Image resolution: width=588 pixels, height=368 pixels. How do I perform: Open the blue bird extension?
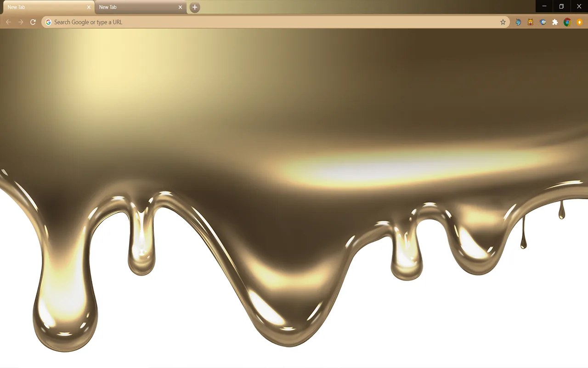tap(543, 22)
